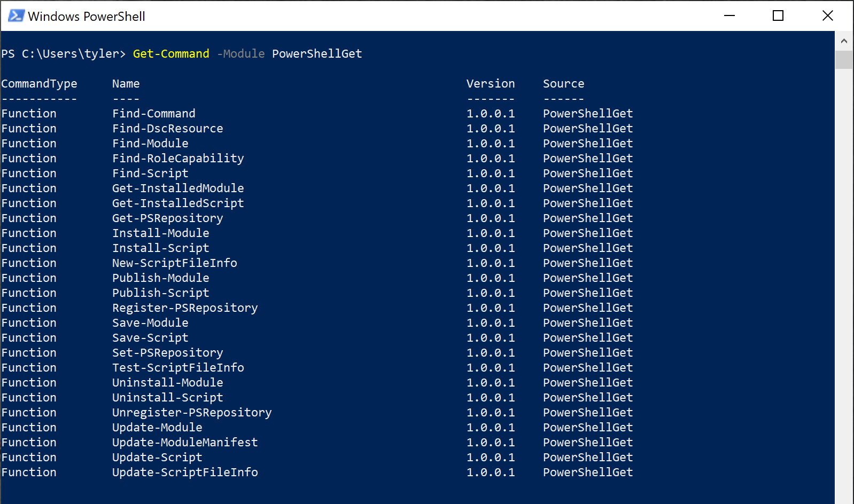Click the Version column header
The height and width of the screenshot is (504, 854).
[x=491, y=84]
